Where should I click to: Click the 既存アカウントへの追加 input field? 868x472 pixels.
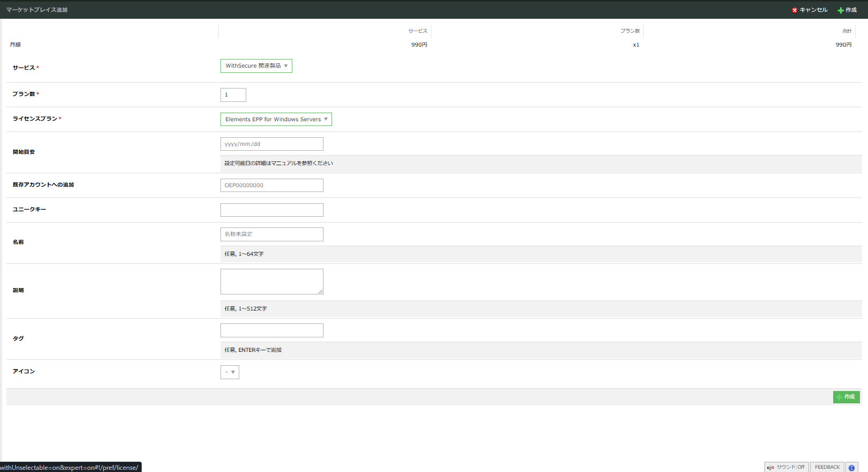pos(272,186)
